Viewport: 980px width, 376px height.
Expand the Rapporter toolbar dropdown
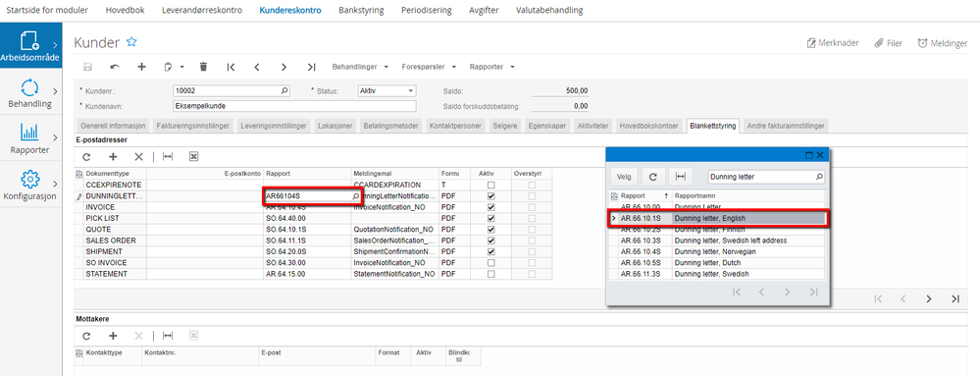tap(491, 67)
